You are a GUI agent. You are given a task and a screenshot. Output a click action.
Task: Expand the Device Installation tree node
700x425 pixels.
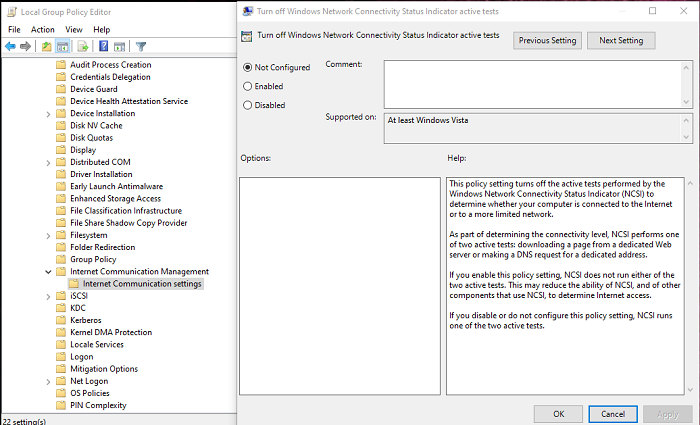(49, 113)
